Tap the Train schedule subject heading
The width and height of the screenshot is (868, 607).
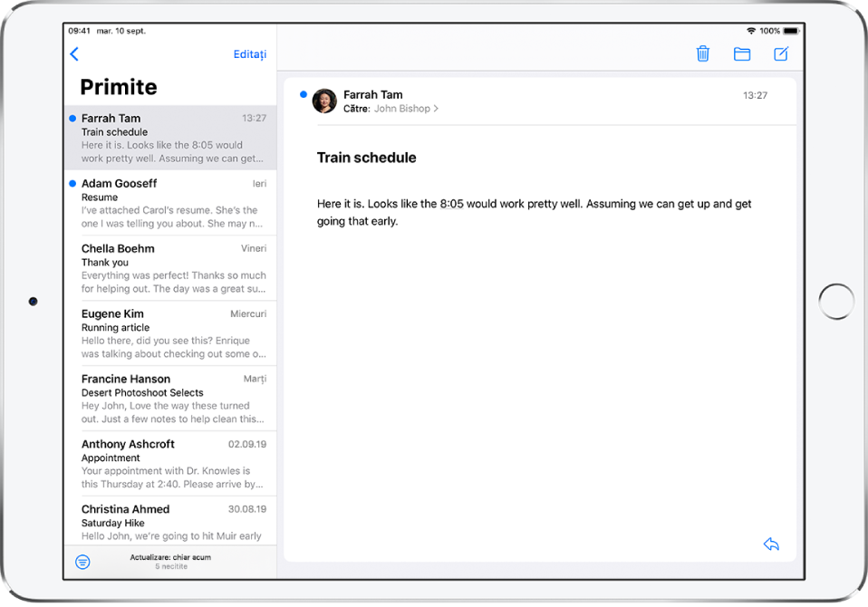366,158
